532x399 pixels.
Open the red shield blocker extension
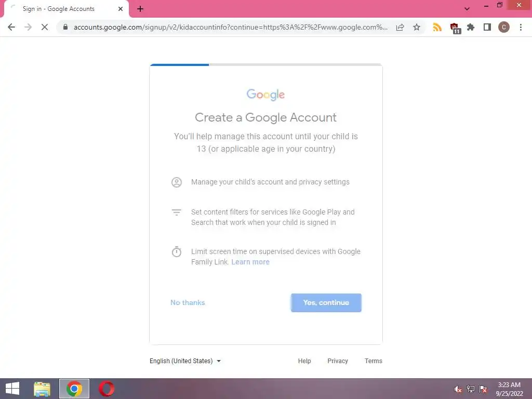[455, 28]
